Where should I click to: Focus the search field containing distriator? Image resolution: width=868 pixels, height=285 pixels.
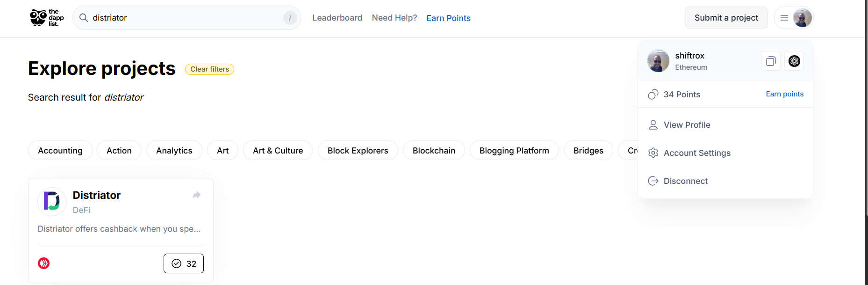(187, 18)
